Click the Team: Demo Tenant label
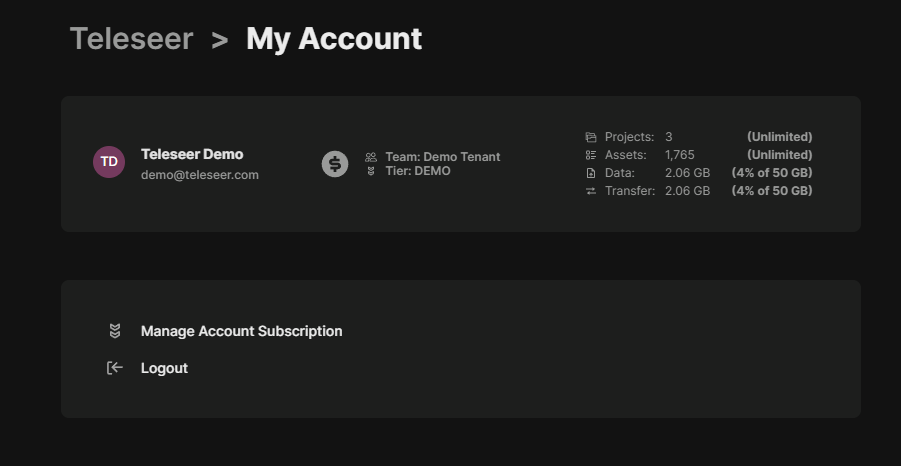Image resolution: width=901 pixels, height=466 pixels. [x=442, y=157]
